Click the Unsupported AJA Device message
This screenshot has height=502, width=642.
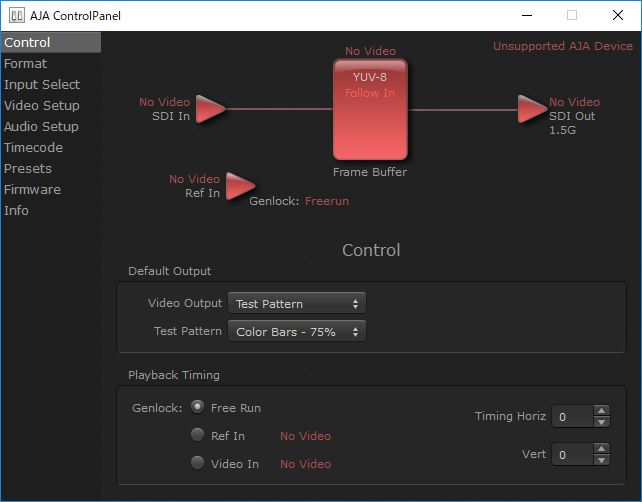click(563, 46)
